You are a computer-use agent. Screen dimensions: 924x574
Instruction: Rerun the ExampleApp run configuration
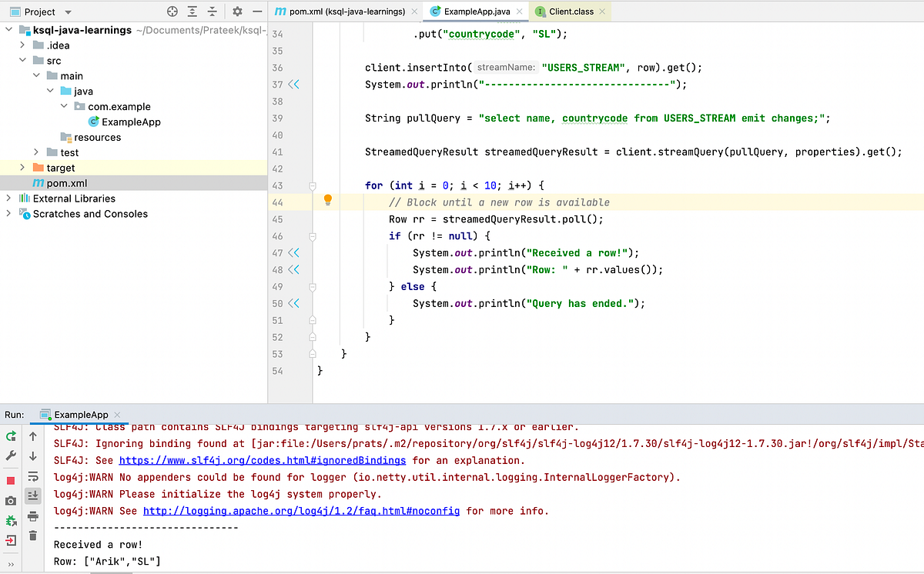[x=11, y=435]
